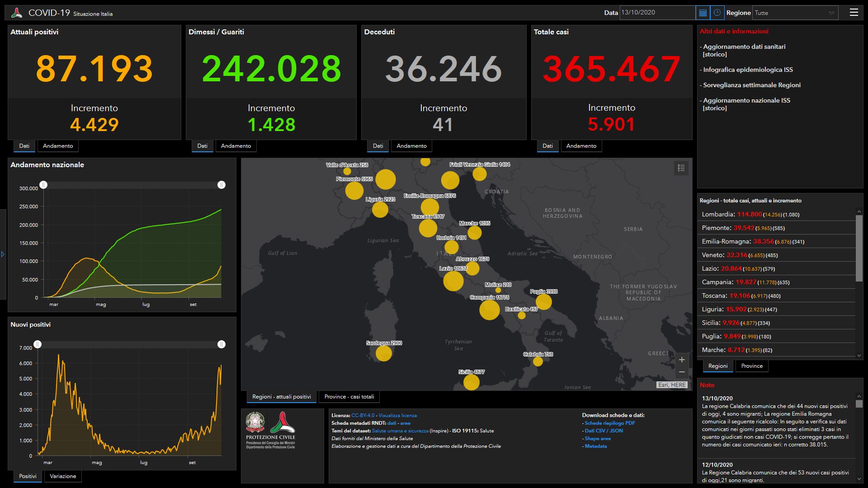868x488 pixels.
Task: Click the clock time icon
Action: 717,13
